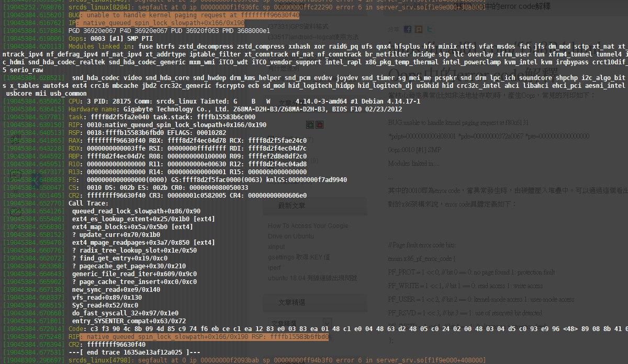Open '(37331)GPS資料格式' sidebar link
The height and width of the screenshot is (364, 628).
(299, 26)
